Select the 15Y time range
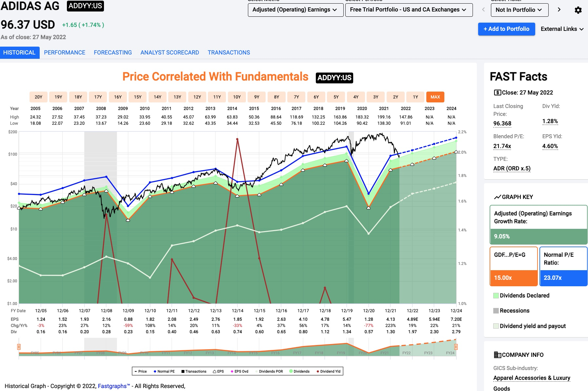 tap(138, 97)
